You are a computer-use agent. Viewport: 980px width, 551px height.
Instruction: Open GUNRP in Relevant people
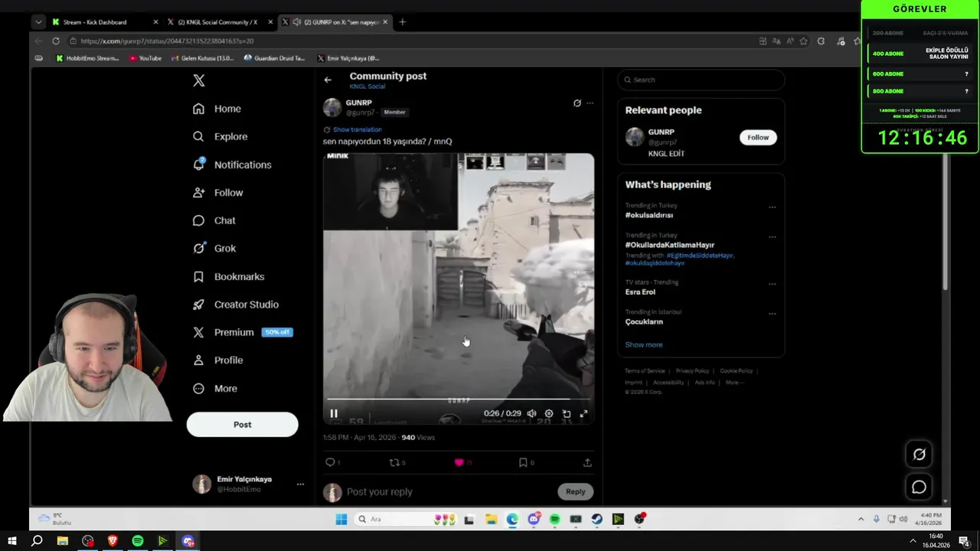(x=663, y=132)
